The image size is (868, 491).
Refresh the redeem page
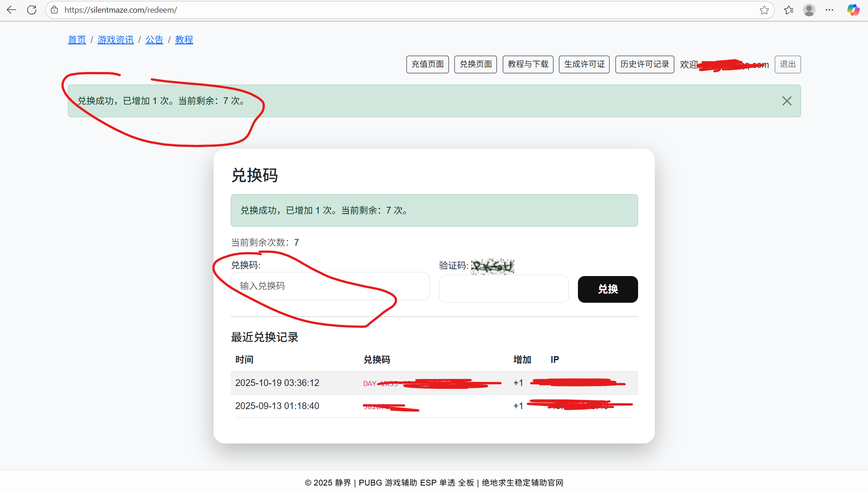tap(31, 10)
